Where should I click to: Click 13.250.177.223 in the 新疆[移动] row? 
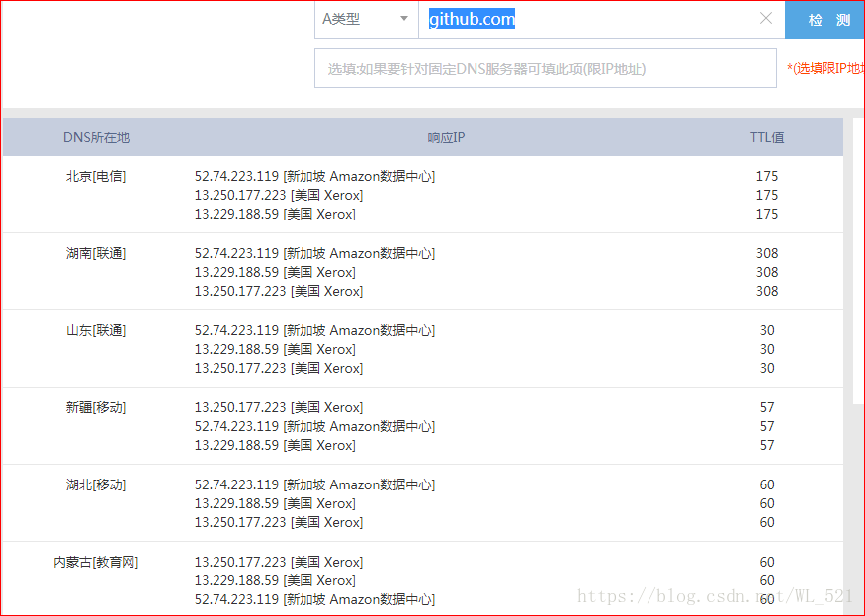240,408
